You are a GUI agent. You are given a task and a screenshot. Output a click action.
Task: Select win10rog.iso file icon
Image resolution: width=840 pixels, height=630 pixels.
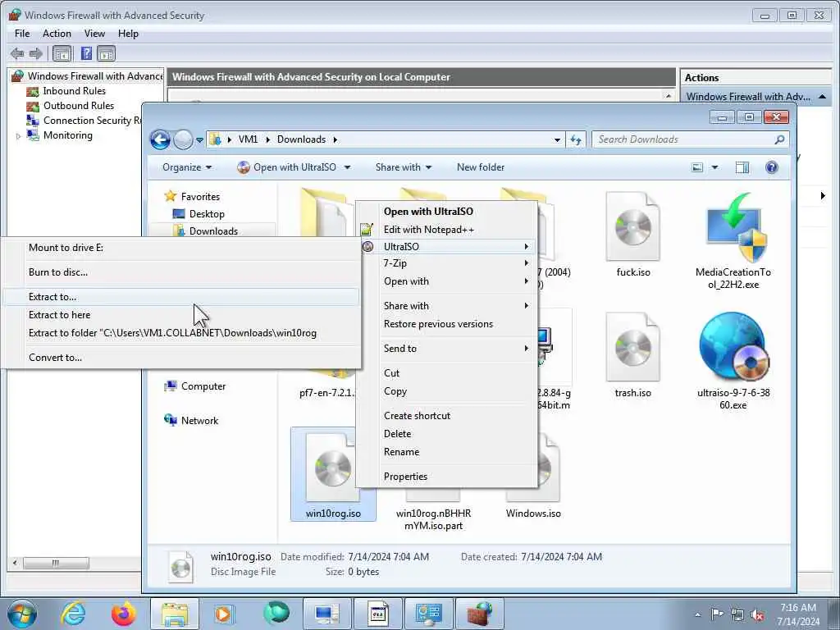click(333, 475)
